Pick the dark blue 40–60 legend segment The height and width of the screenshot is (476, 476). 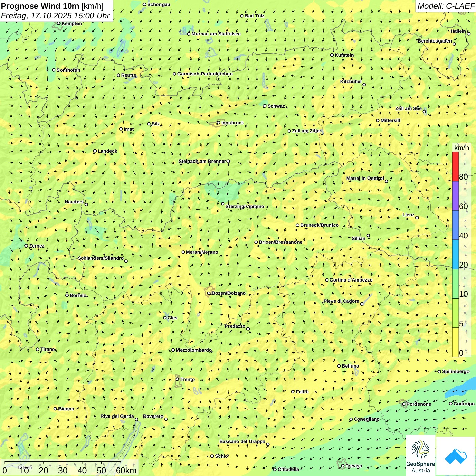pos(455,225)
